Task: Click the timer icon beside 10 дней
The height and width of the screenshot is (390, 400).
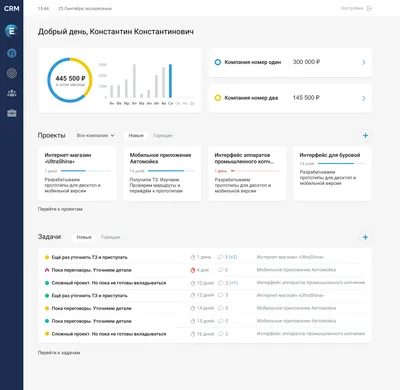Action: coord(192,283)
